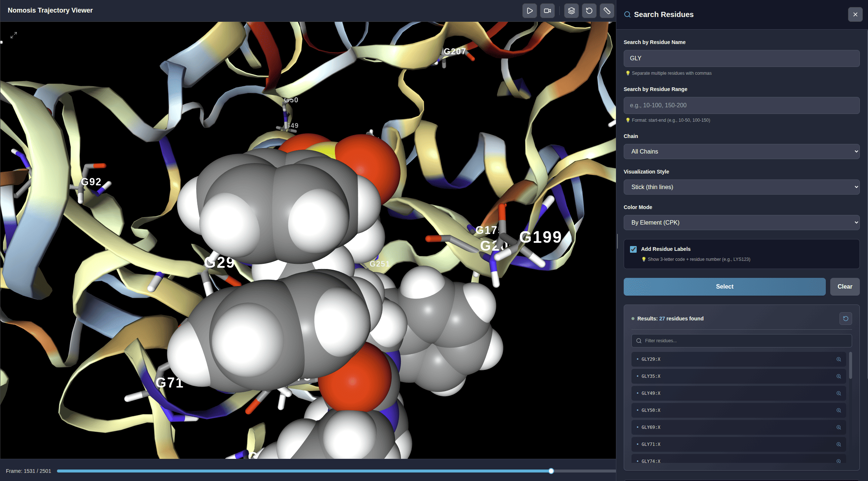
Task: Click the play trajectory icon
Action: pos(530,11)
